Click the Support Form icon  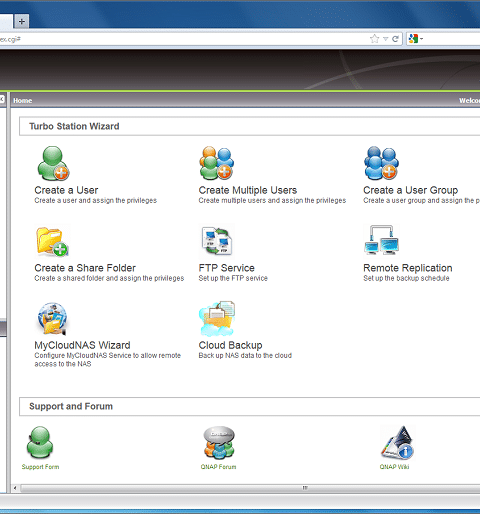click(x=40, y=443)
